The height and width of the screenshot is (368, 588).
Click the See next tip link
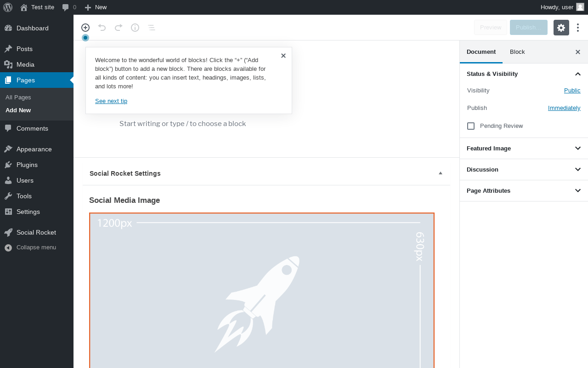[111, 101]
